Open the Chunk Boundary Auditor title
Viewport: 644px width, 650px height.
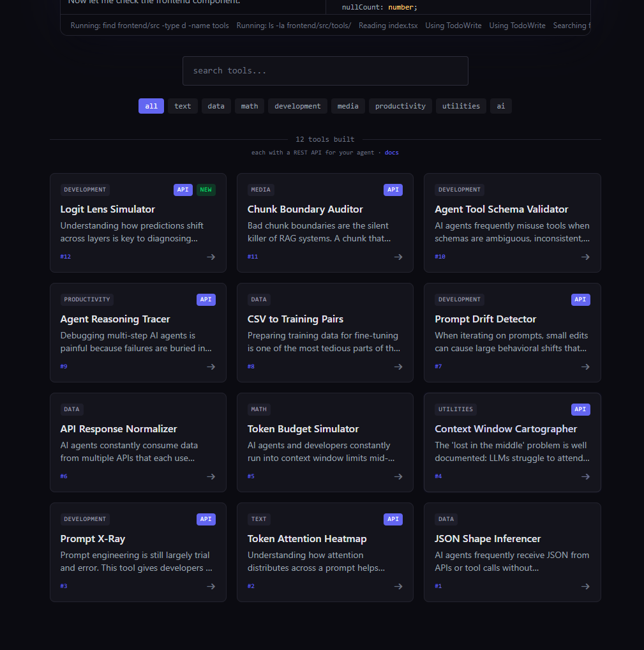coord(305,209)
